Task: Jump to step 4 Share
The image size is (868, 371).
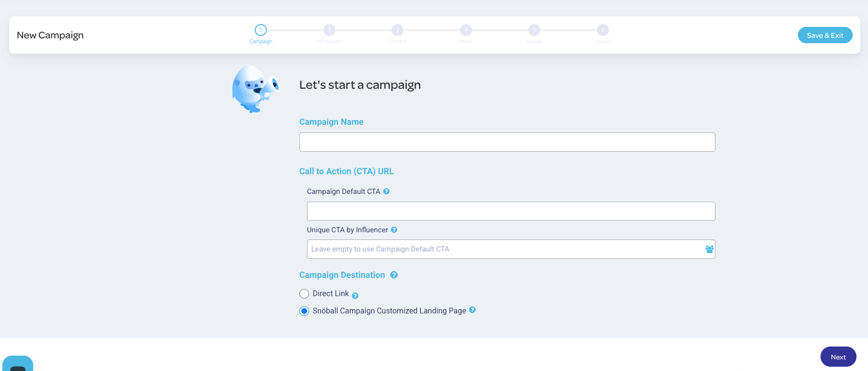Action: [466, 30]
